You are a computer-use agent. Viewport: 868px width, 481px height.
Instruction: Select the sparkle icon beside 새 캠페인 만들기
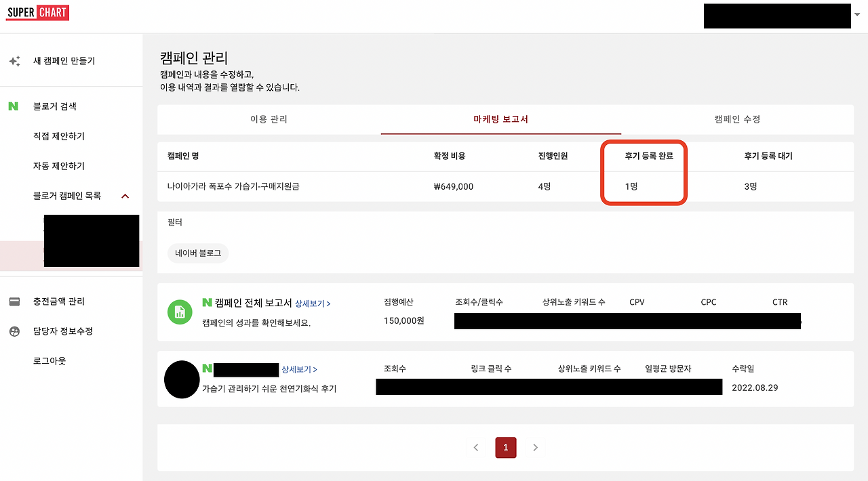[x=14, y=60]
